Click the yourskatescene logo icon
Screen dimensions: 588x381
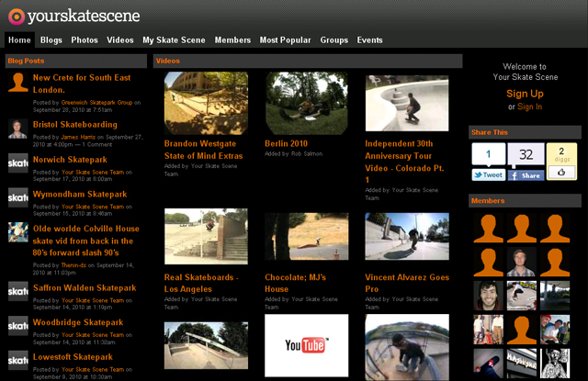pos(16,16)
